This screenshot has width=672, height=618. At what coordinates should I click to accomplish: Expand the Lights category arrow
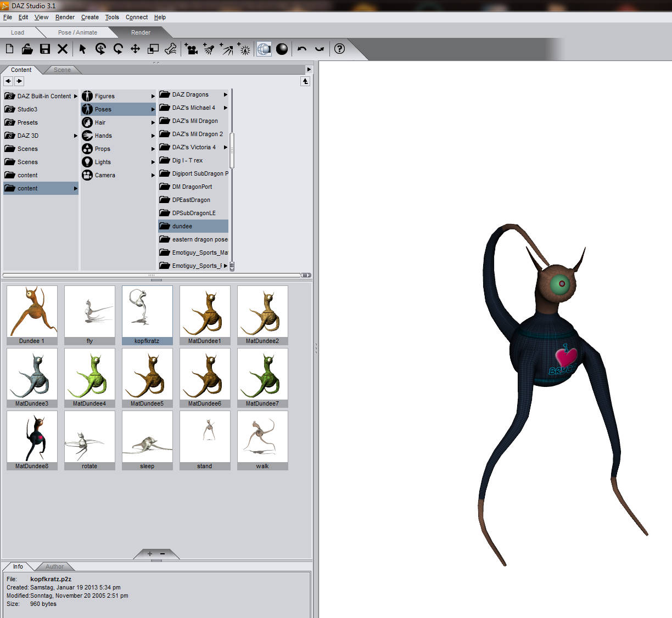point(153,162)
